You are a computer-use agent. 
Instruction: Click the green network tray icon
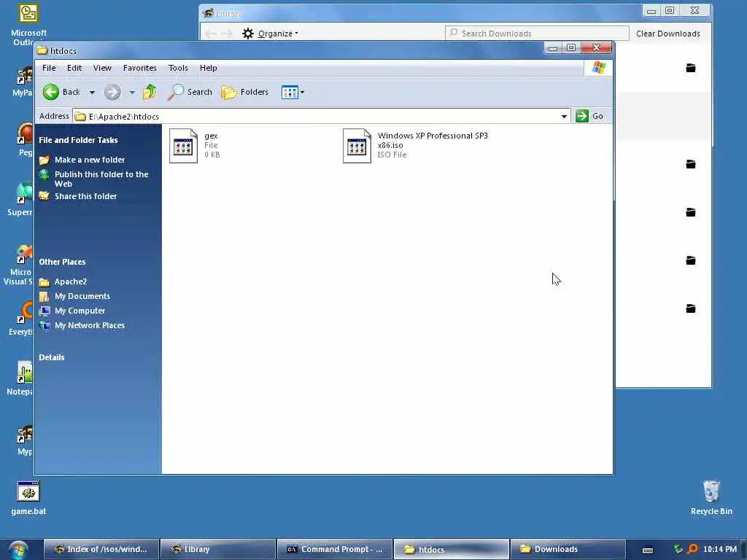pyautogui.click(x=678, y=549)
